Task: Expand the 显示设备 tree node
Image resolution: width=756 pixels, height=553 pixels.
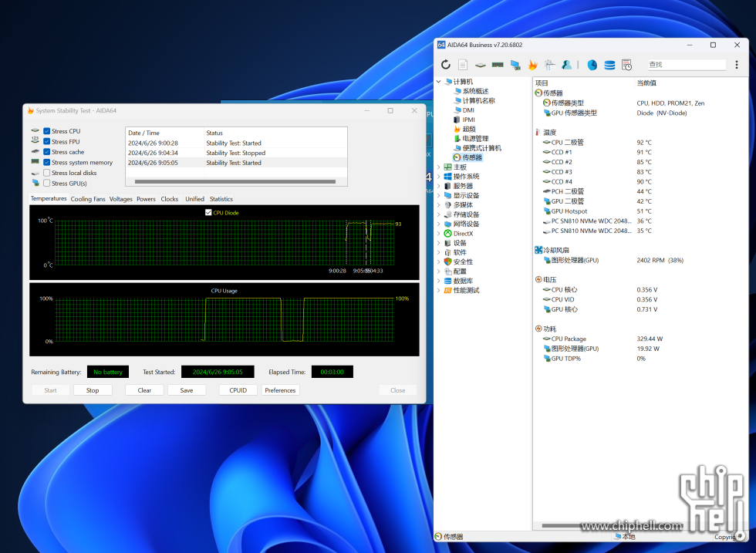Action: (x=439, y=195)
